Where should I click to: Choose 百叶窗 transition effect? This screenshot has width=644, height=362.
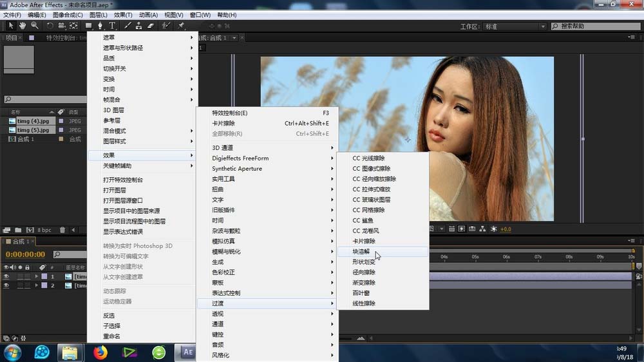[x=383, y=293]
